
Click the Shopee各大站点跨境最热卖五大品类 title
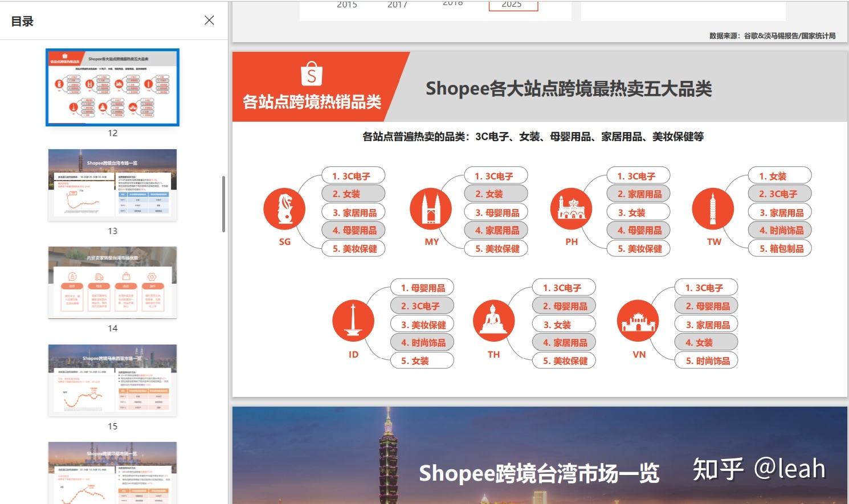[569, 89]
